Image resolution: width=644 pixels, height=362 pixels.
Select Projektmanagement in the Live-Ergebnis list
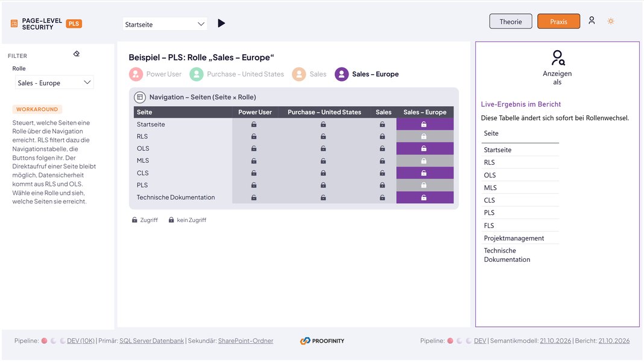tap(514, 238)
